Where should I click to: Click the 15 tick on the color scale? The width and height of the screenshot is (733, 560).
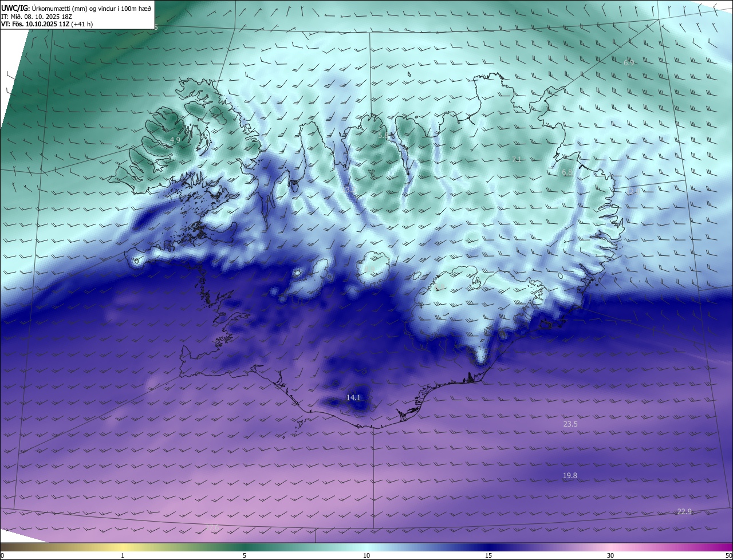[488, 555]
